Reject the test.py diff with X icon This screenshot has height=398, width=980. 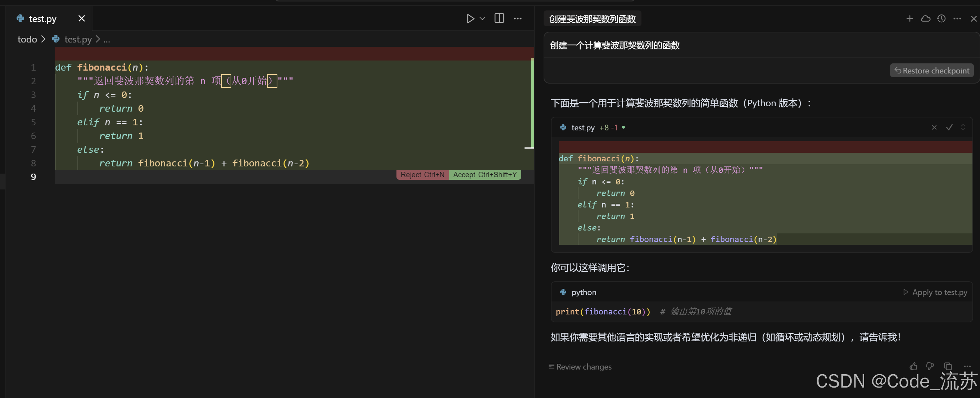point(934,128)
